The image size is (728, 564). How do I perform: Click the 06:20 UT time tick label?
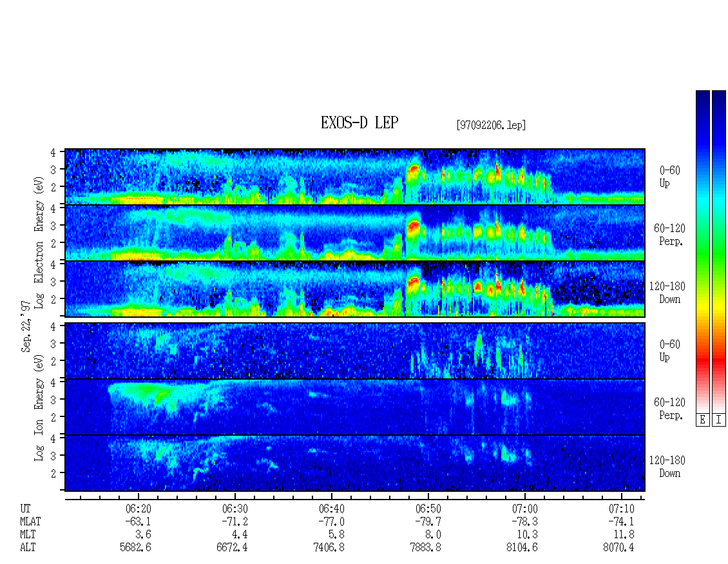[139, 509]
